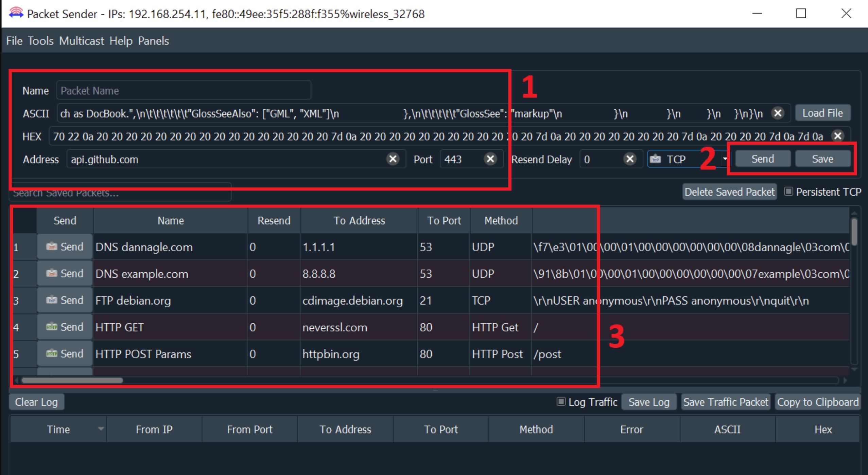The image size is (868, 475).
Task: Clear the Port field with X icon
Action: coord(490,159)
